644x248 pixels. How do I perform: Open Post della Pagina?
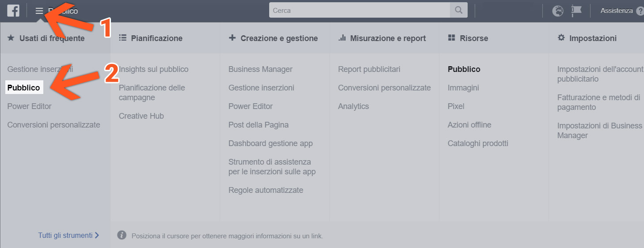click(x=258, y=125)
